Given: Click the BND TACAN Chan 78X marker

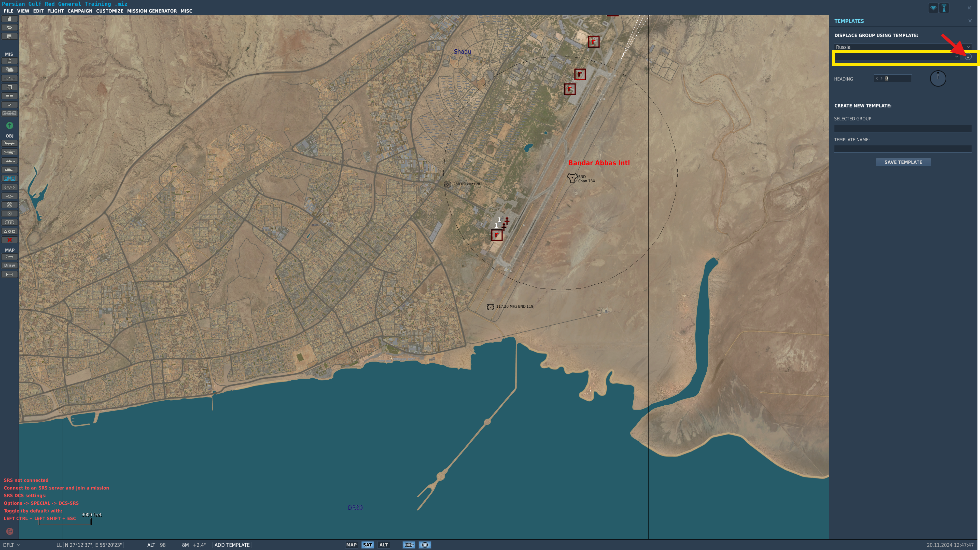Looking at the screenshot, I should pos(572,178).
